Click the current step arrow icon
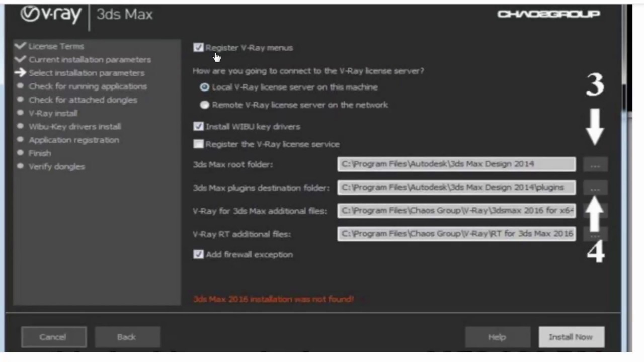644x362 pixels. tap(20, 73)
